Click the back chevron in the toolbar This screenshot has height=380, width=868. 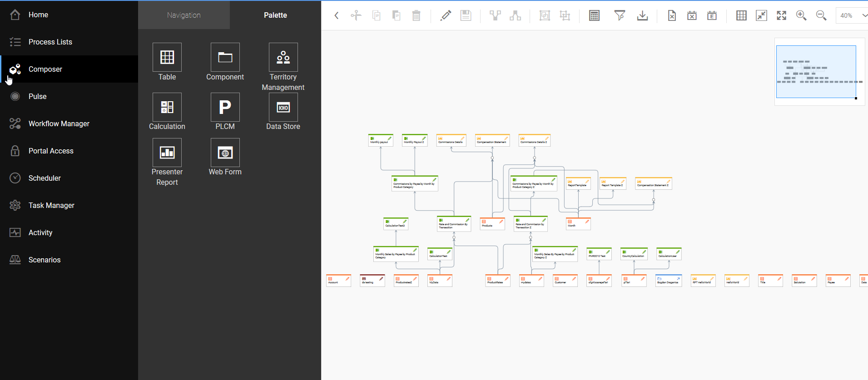337,15
